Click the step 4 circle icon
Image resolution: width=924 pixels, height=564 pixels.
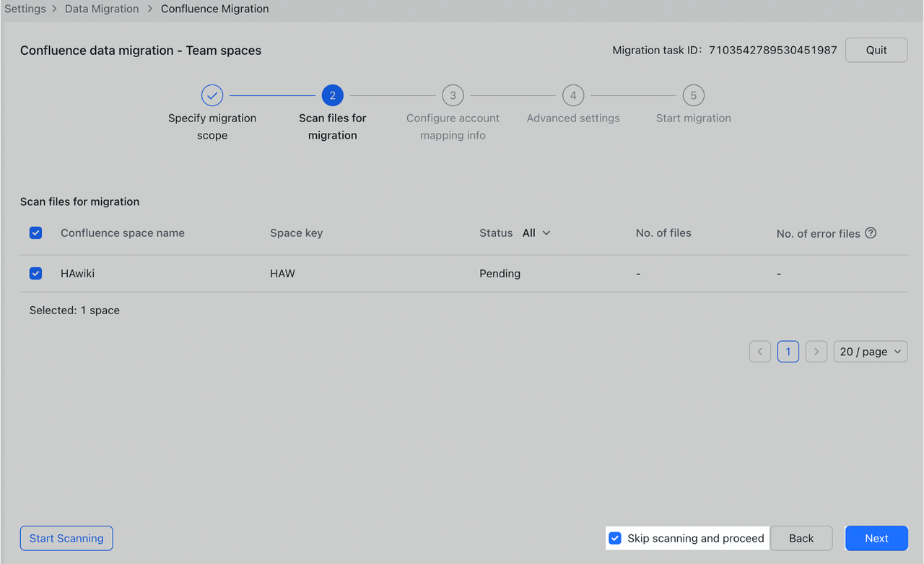[573, 95]
